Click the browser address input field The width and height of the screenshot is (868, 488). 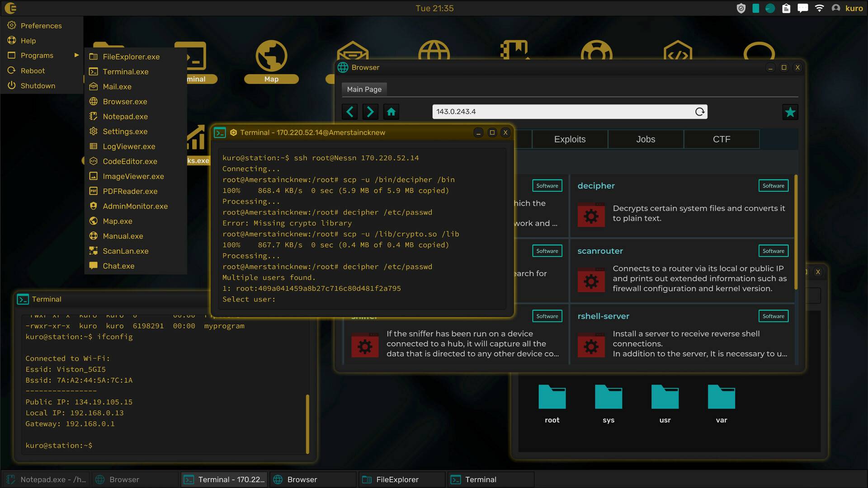(561, 112)
